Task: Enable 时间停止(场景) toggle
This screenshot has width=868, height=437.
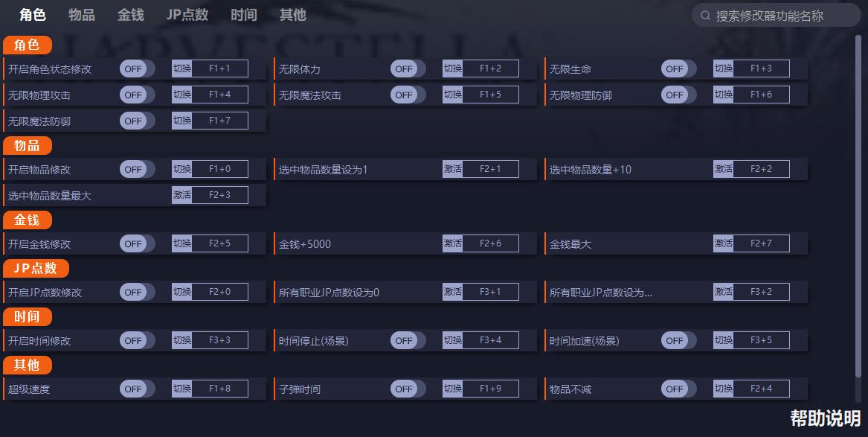Action: [x=408, y=341]
